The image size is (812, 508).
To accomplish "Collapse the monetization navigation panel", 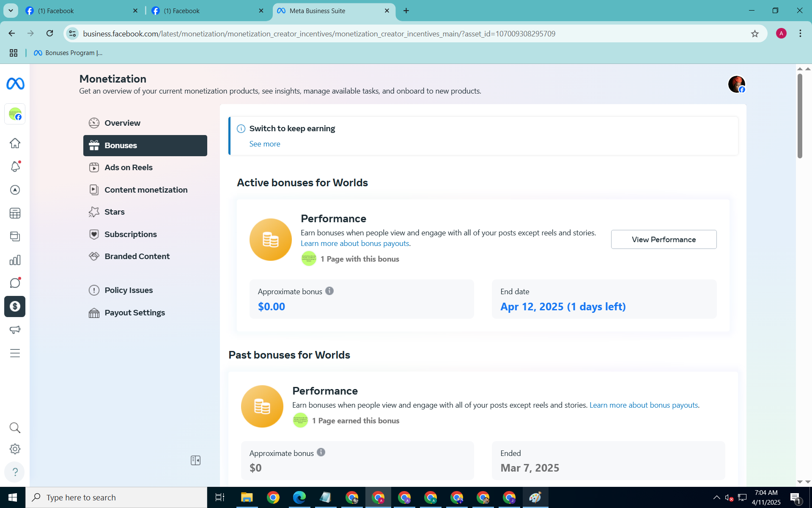I will 195,460.
